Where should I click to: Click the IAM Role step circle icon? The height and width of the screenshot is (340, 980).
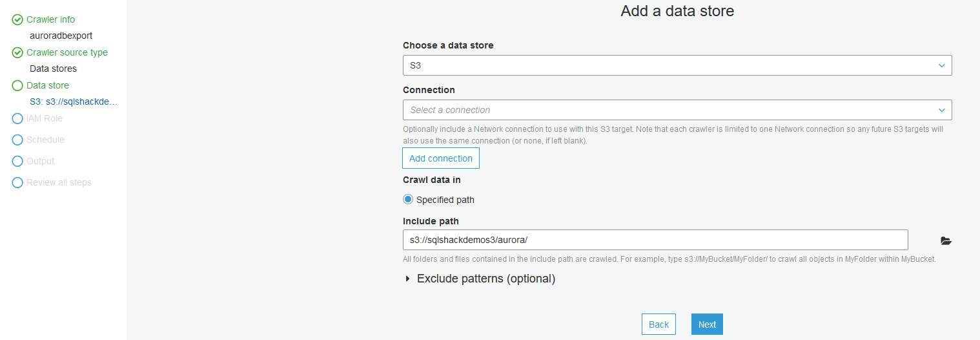pos(17,119)
